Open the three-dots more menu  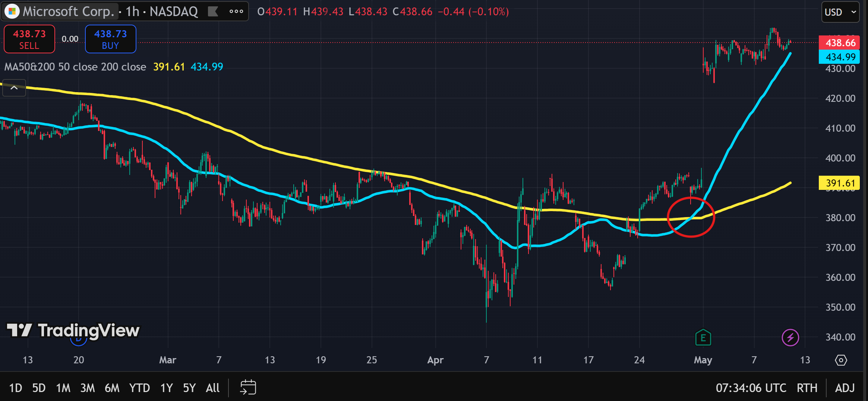click(236, 12)
